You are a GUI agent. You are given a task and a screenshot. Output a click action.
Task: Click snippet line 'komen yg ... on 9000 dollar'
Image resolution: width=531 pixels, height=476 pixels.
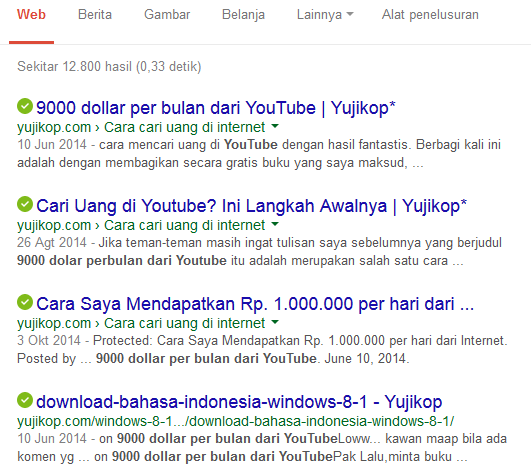[x=242, y=456]
